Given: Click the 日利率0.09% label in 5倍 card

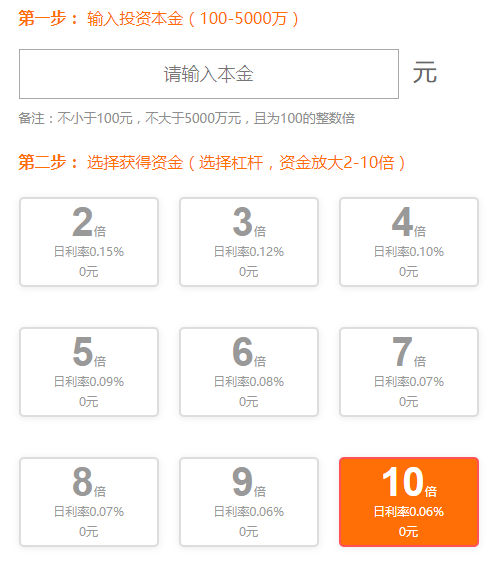Looking at the screenshot, I should 89,382.
